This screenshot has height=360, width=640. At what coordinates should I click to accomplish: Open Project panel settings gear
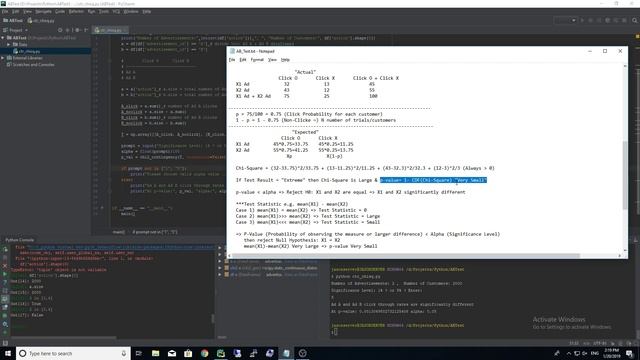click(77, 30)
